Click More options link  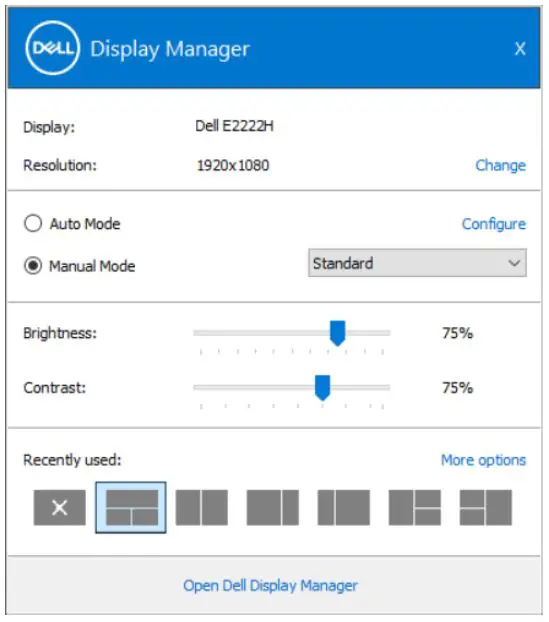pos(484,460)
